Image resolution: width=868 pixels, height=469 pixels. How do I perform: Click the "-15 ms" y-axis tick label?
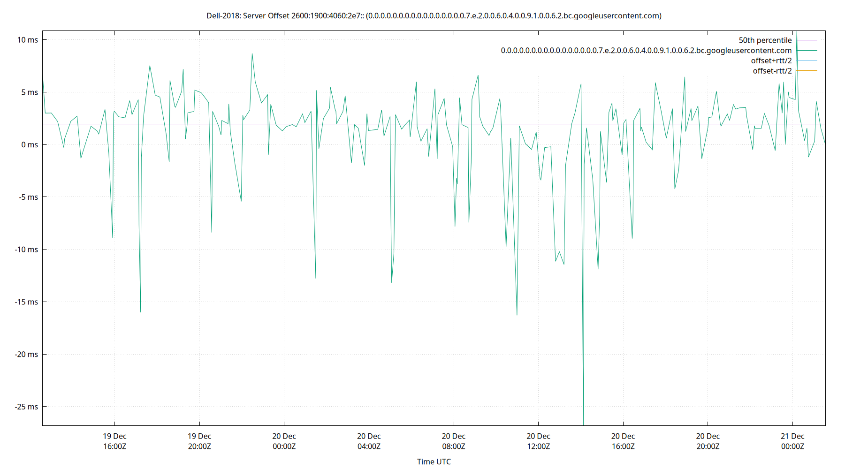26,303
